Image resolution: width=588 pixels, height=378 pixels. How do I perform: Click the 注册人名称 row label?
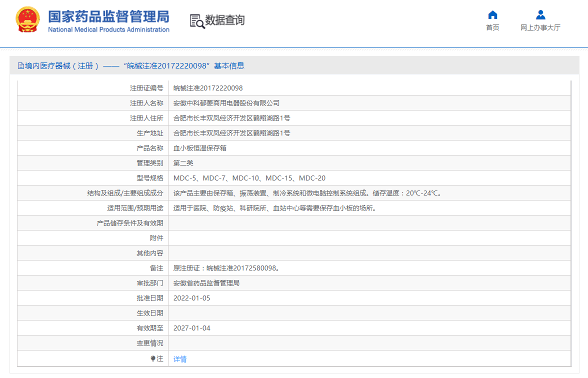[146, 103]
